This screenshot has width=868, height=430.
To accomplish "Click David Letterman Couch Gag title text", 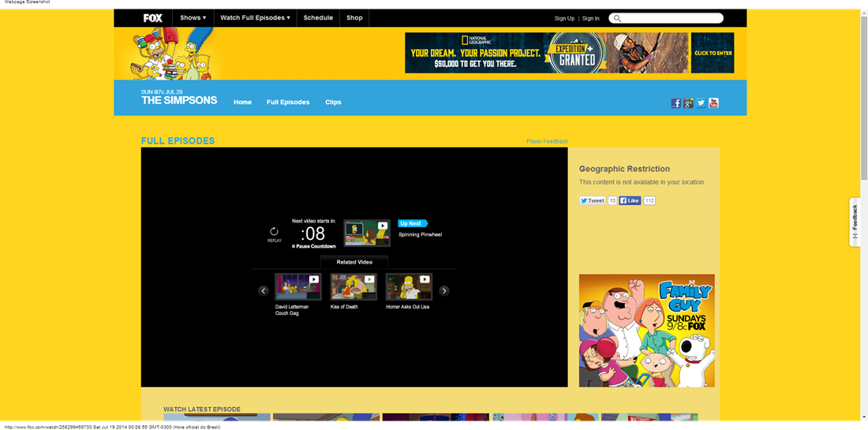I will [x=292, y=310].
